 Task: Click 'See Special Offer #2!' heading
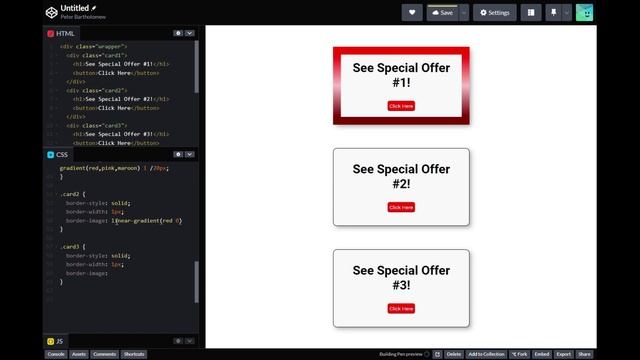point(401,176)
